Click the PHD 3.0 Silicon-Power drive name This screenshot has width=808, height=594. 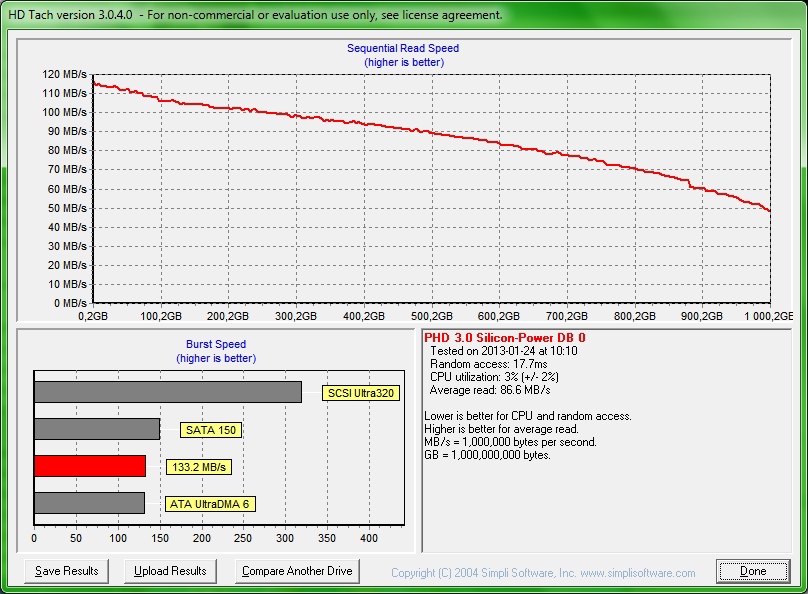point(505,338)
